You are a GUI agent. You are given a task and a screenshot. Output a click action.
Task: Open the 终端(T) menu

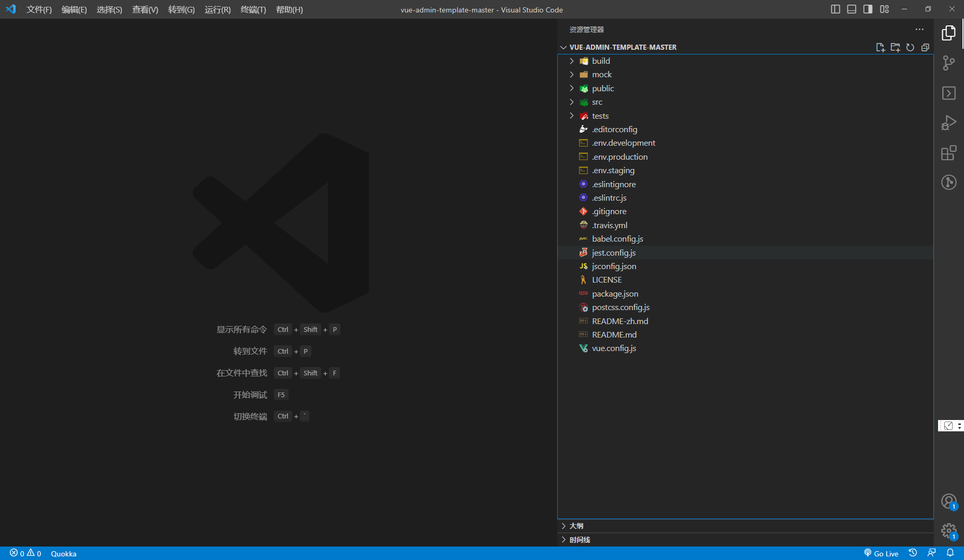pos(253,9)
